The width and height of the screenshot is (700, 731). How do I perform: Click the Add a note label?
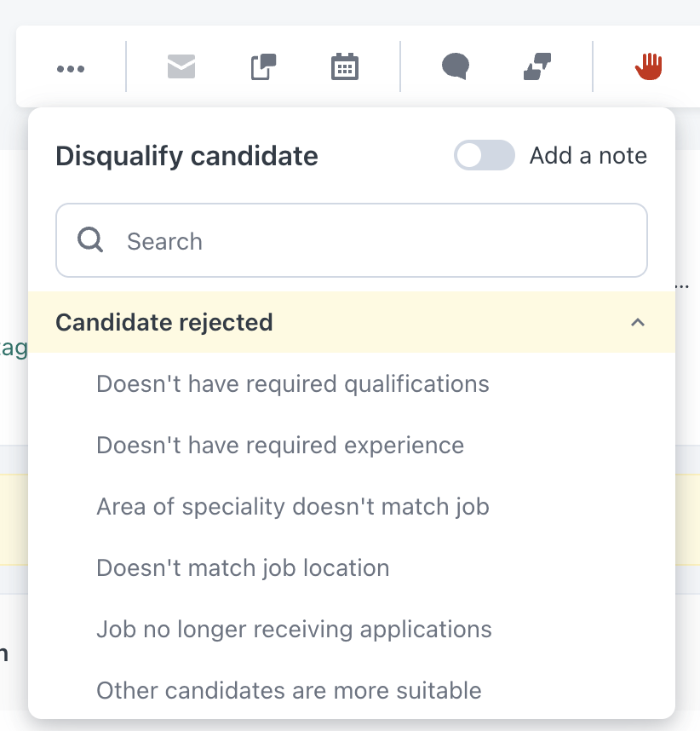tap(588, 156)
